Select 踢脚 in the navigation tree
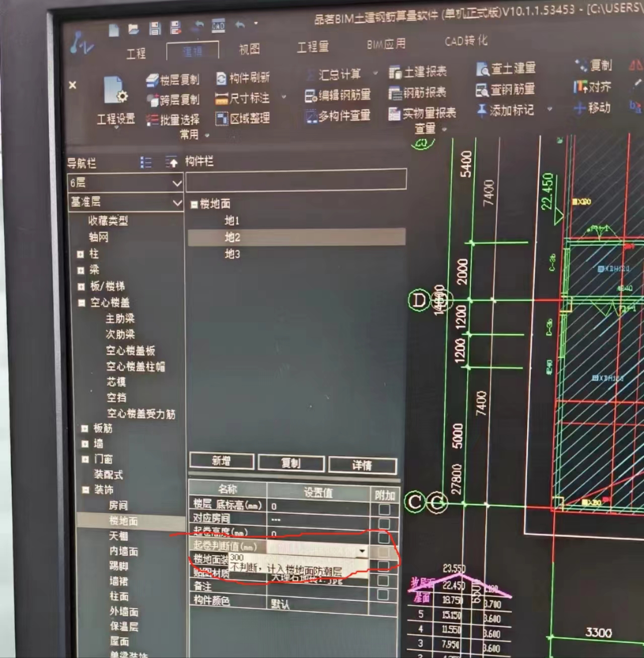The height and width of the screenshot is (658, 644). [119, 566]
